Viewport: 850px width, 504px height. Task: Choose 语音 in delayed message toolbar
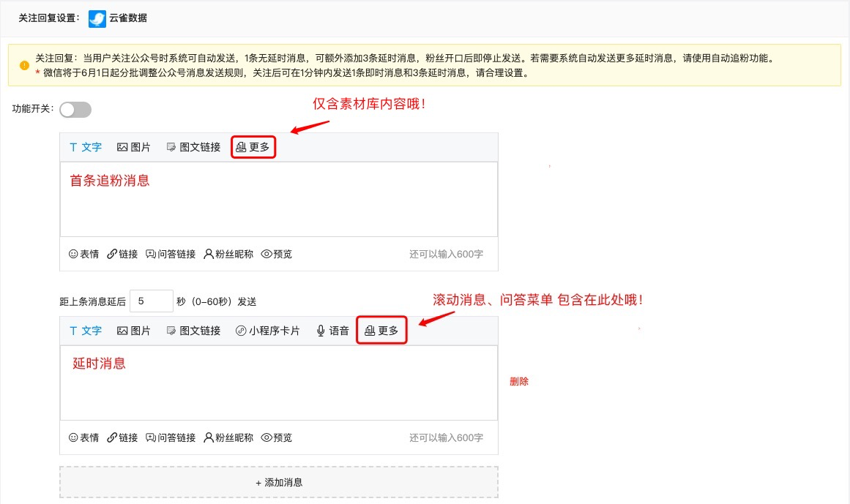pos(332,331)
